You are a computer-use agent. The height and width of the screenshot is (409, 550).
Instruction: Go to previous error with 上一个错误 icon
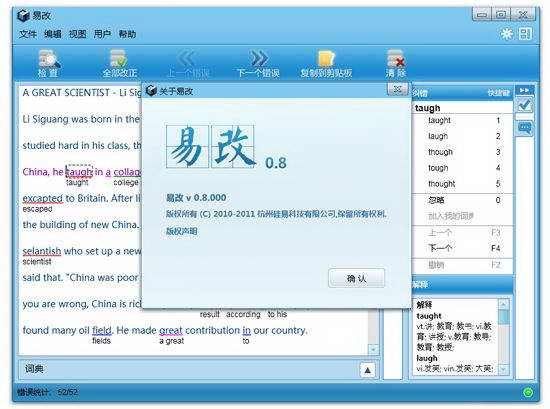coord(188,63)
